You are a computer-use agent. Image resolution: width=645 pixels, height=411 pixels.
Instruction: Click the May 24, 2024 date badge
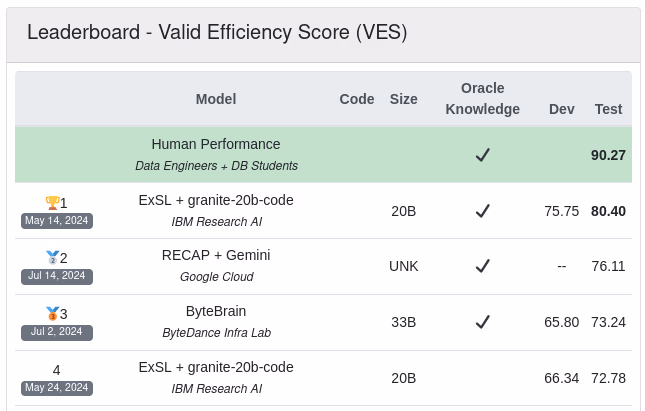click(x=57, y=388)
